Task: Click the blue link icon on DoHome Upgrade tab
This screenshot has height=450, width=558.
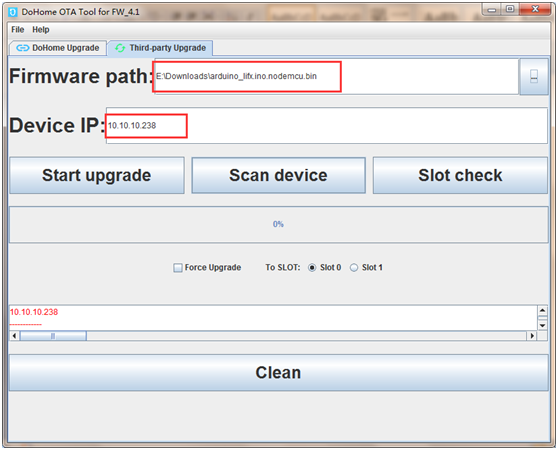Action: (23, 48)
